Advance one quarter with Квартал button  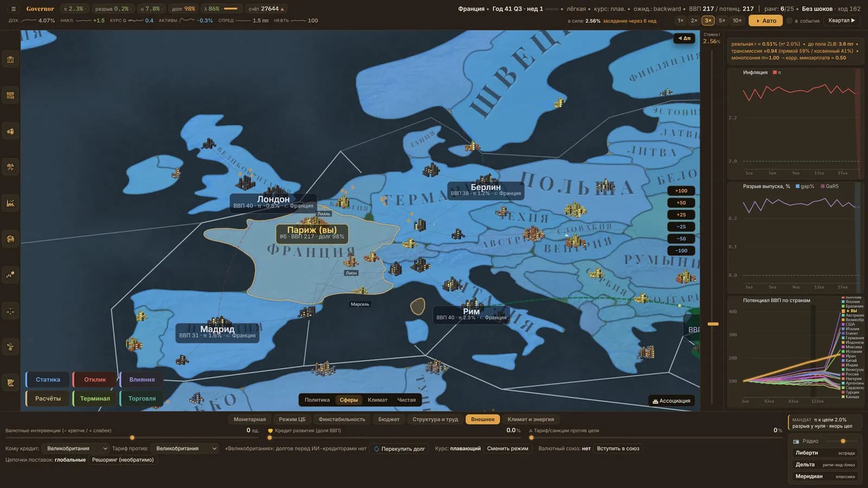click(841, 21)
